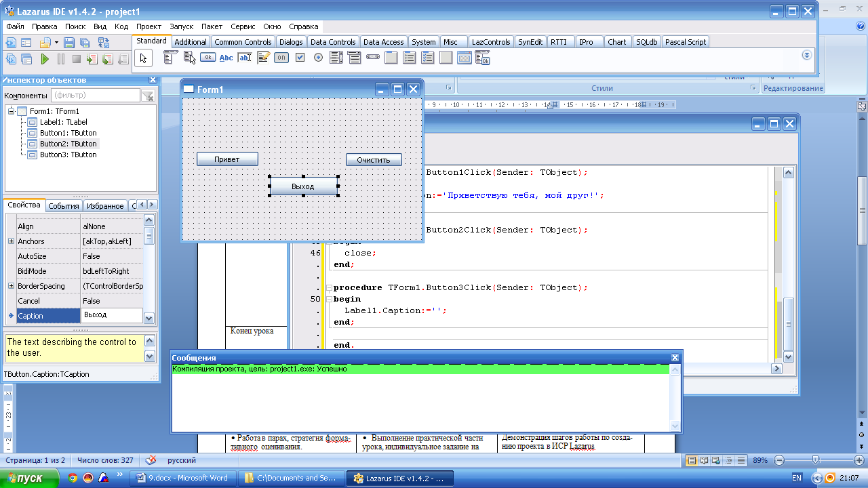Switch to the Additional palette tab
This screenshot has width=868, height=488.
click(x=191, y=42)
